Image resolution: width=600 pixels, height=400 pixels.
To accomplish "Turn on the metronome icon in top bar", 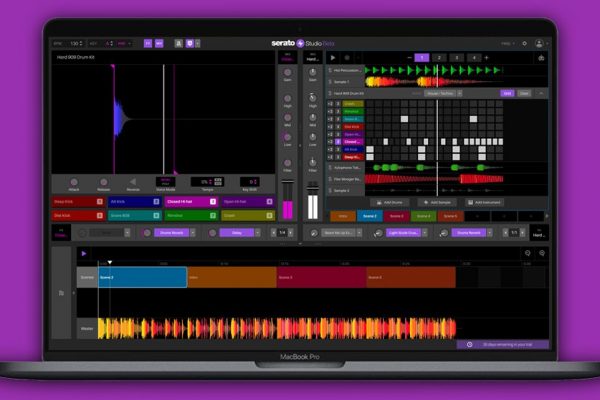I will pos(178,43).
